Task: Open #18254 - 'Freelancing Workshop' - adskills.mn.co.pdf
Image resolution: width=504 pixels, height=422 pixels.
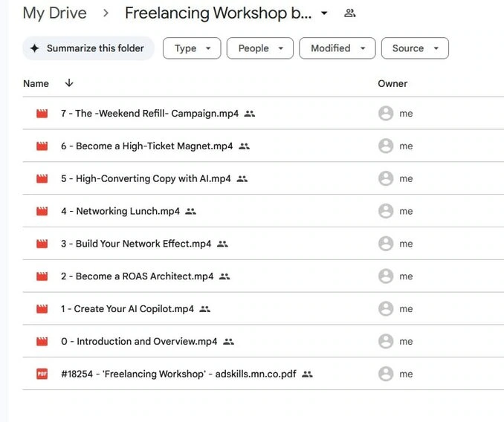Action: point(178,374)
